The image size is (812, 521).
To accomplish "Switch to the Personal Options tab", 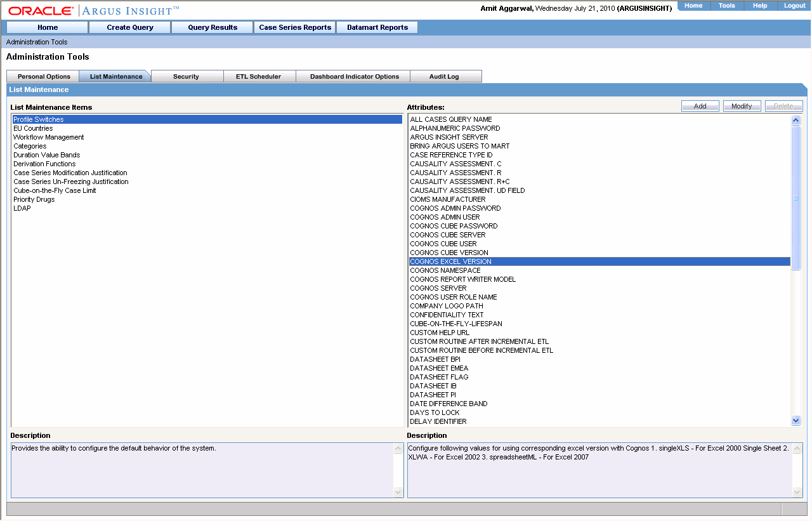I will (44, 76).
